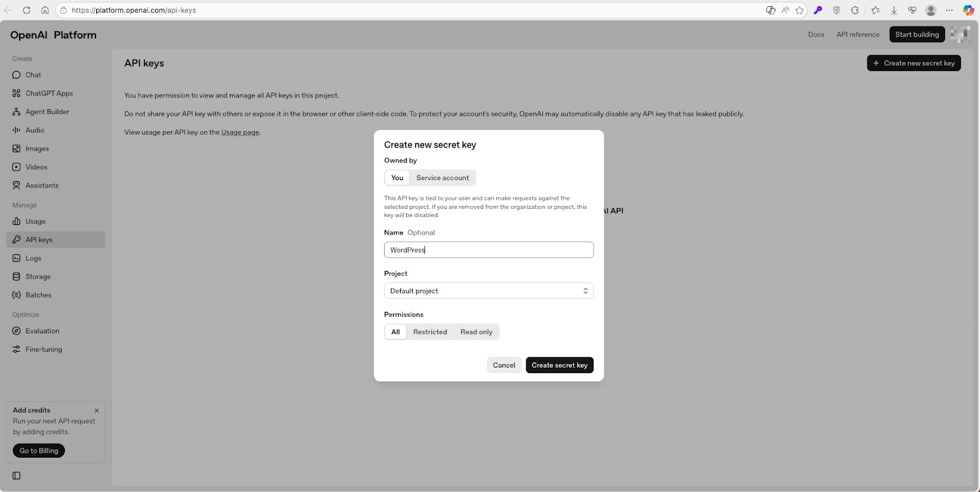Open browser Settings and more menu
This screenshot has height=492, width=980.
(949, 10)
